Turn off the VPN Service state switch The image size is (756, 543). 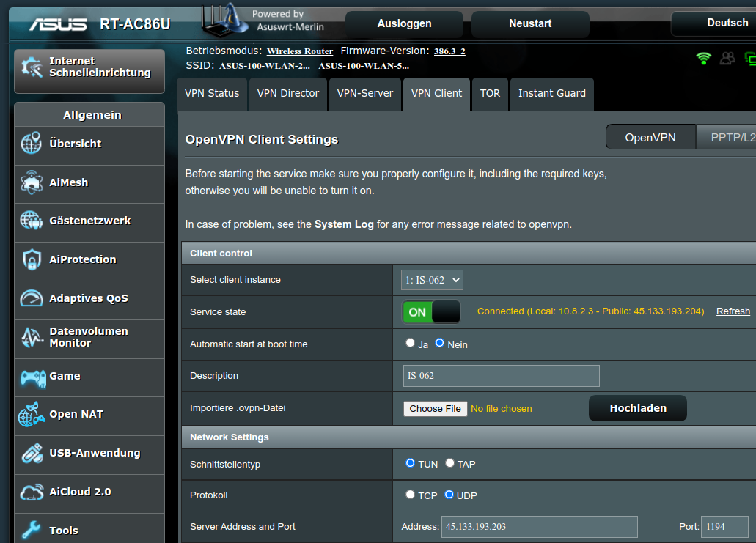pos(431,311)
